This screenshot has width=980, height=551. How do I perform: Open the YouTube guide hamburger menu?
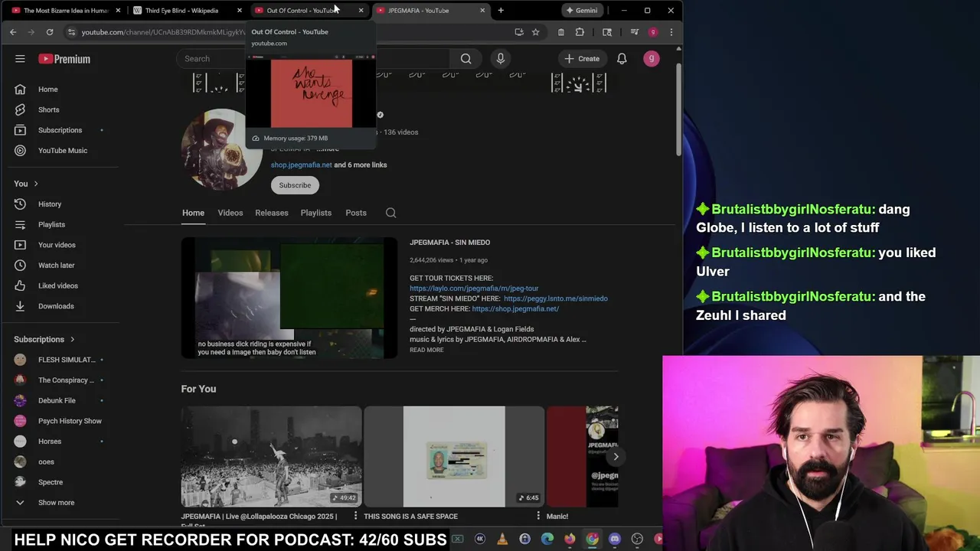coord(20,59)
